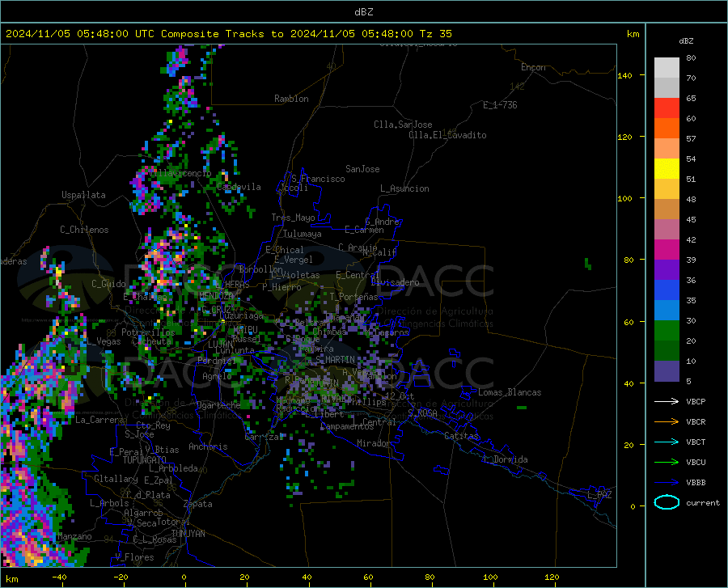Click the L_Dormida map label
728x588 pixels.
505,459
